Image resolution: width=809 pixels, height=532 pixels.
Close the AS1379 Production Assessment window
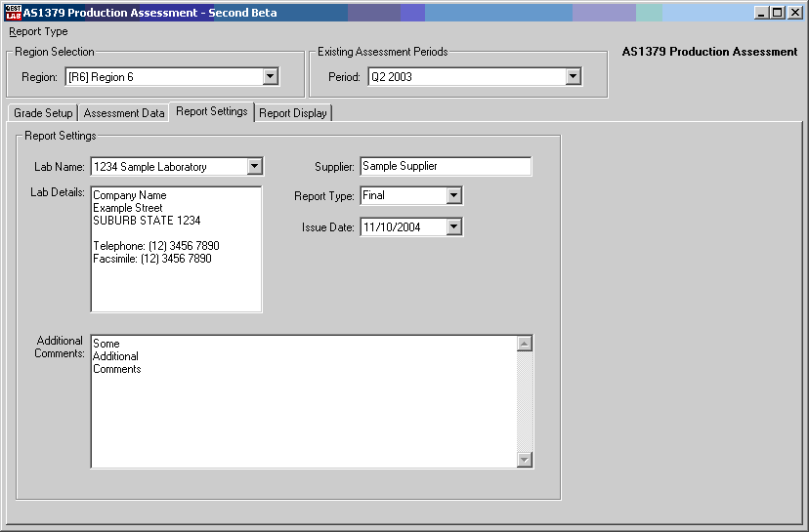(795, 13)
